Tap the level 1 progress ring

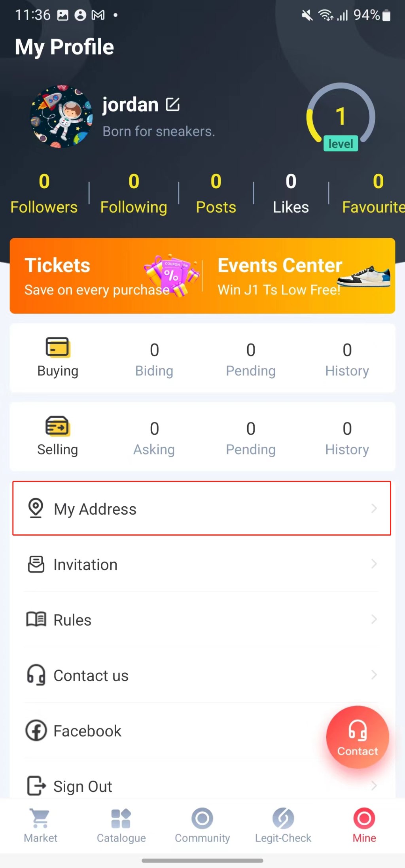pos(341,117)
